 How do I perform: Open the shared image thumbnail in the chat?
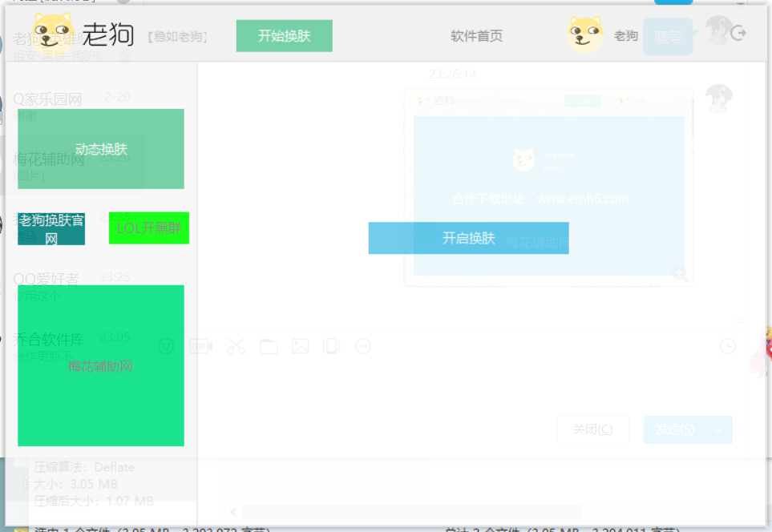pyautogui.click(x=548, y=187)
